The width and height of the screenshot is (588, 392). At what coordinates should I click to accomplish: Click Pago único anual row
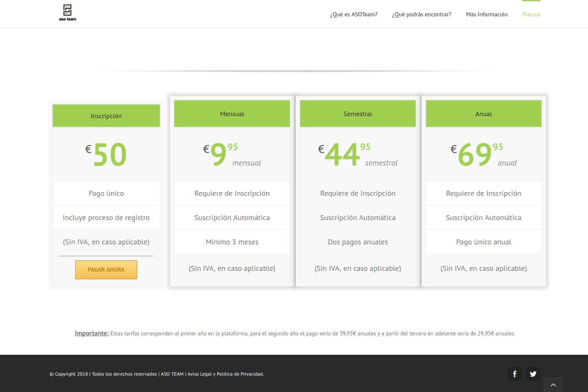pyautogui.click(x=484, y=242)
